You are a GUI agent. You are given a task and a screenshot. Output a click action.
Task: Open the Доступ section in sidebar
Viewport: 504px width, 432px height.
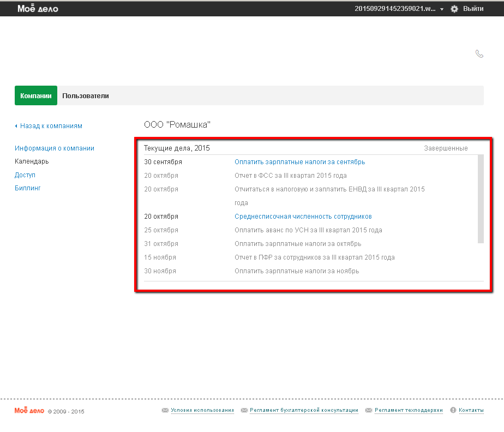(25, 175)
